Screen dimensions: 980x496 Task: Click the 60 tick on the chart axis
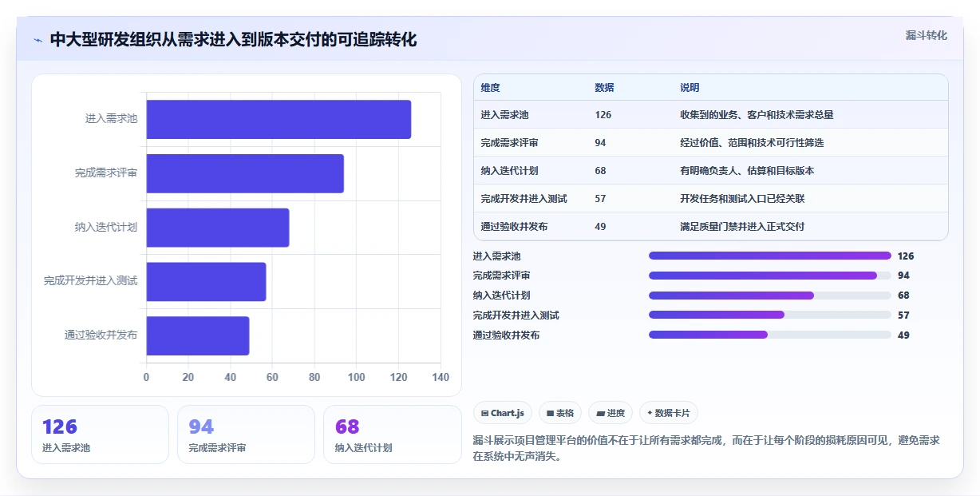[x=272, y=377]
